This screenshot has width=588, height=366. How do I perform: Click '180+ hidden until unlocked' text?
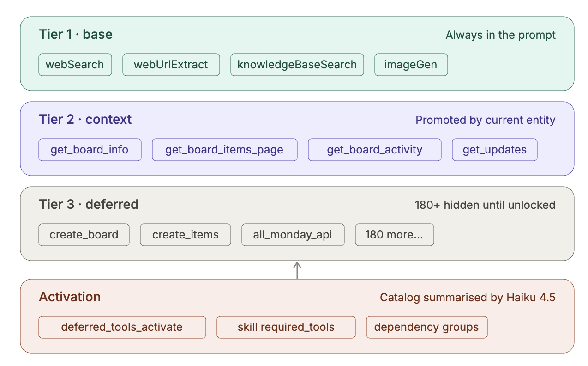click(x=485, y=205)
